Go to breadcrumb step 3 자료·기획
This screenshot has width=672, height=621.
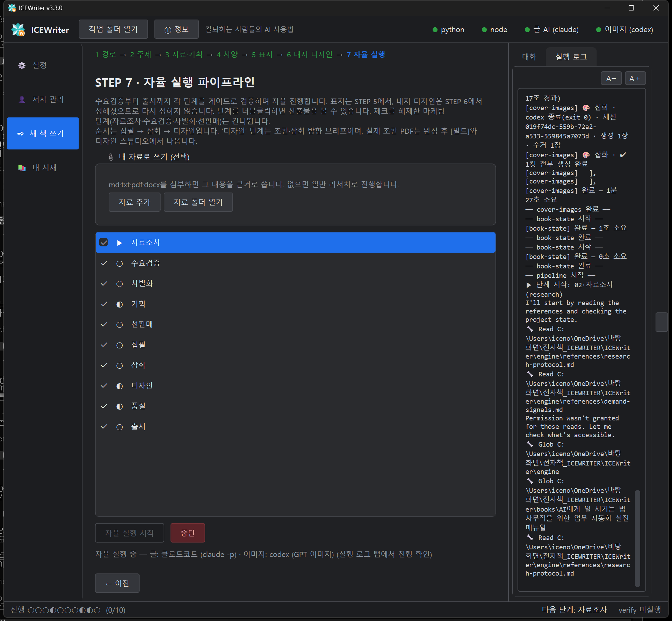click(184, 55)
